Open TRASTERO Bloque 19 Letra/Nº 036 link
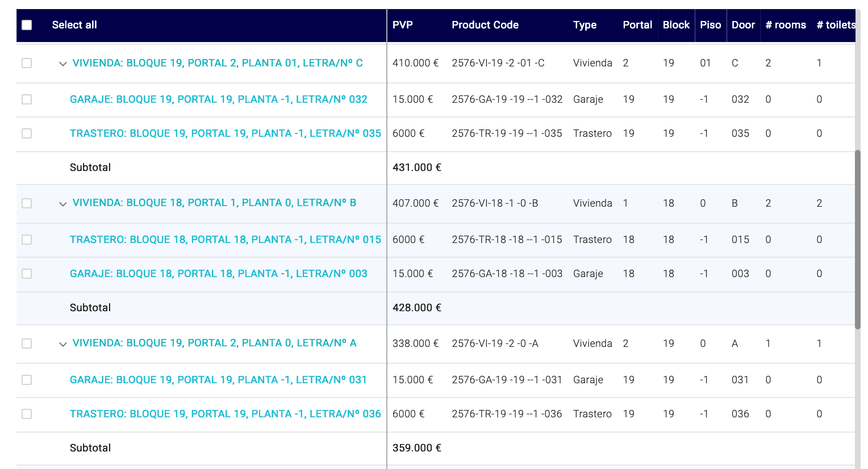868x469 pixels. 226,414
